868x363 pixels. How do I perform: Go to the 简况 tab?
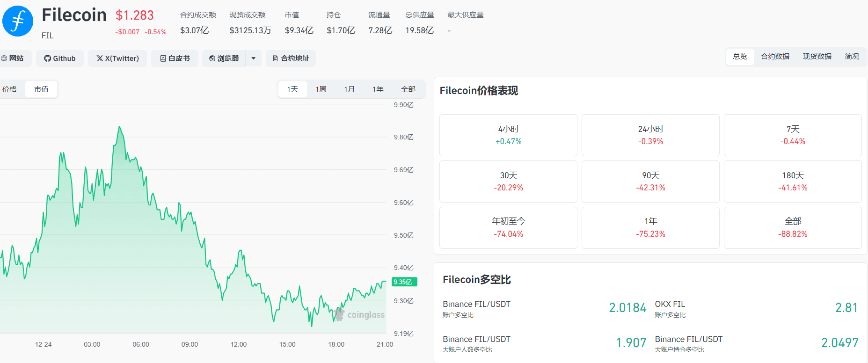click(x=852, y=57)
